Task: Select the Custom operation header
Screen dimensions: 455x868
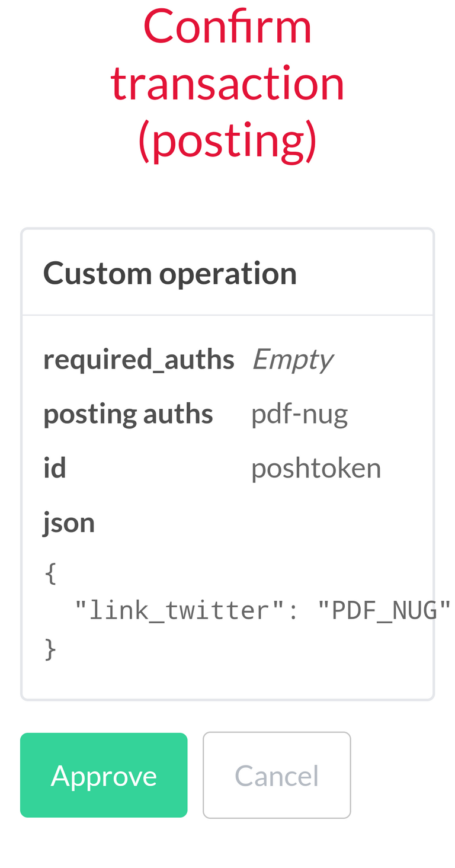Action: pos(170,273)
